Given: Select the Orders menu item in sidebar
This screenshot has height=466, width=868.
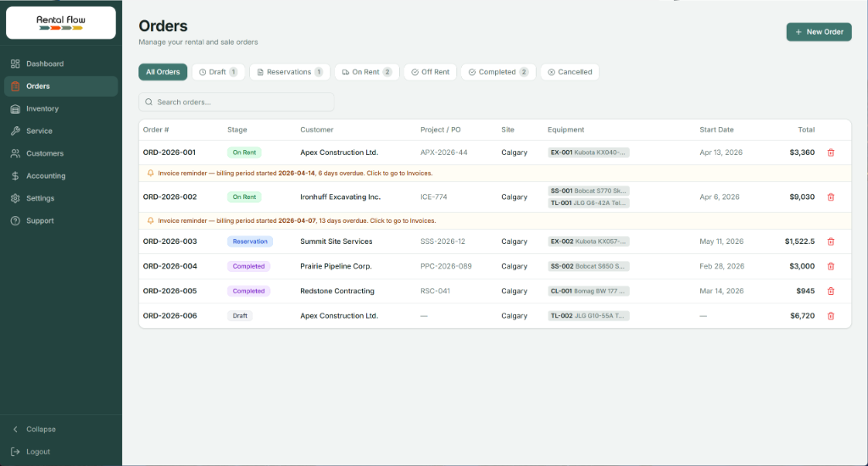Looking at the screenshot, I should pos(61,86).
